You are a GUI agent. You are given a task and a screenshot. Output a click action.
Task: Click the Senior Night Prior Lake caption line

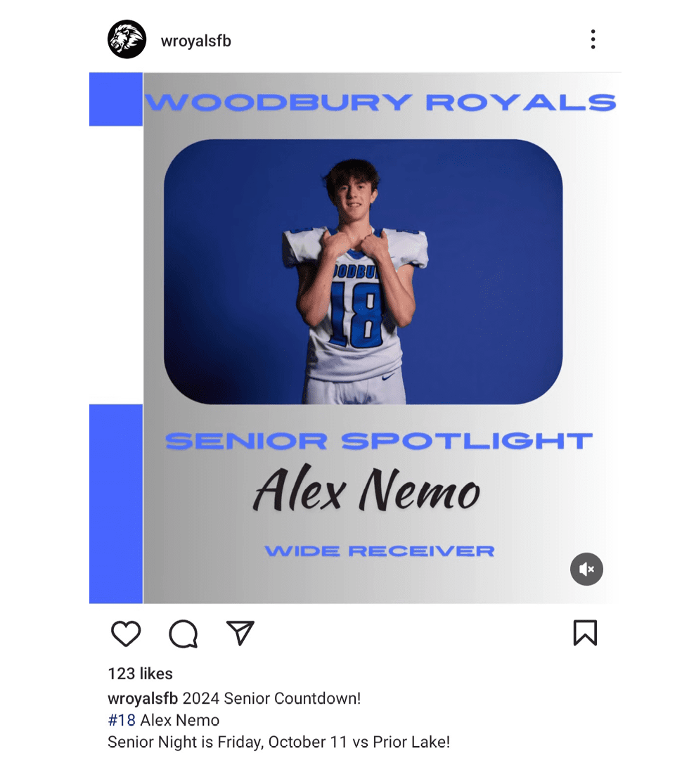[279, 742]
